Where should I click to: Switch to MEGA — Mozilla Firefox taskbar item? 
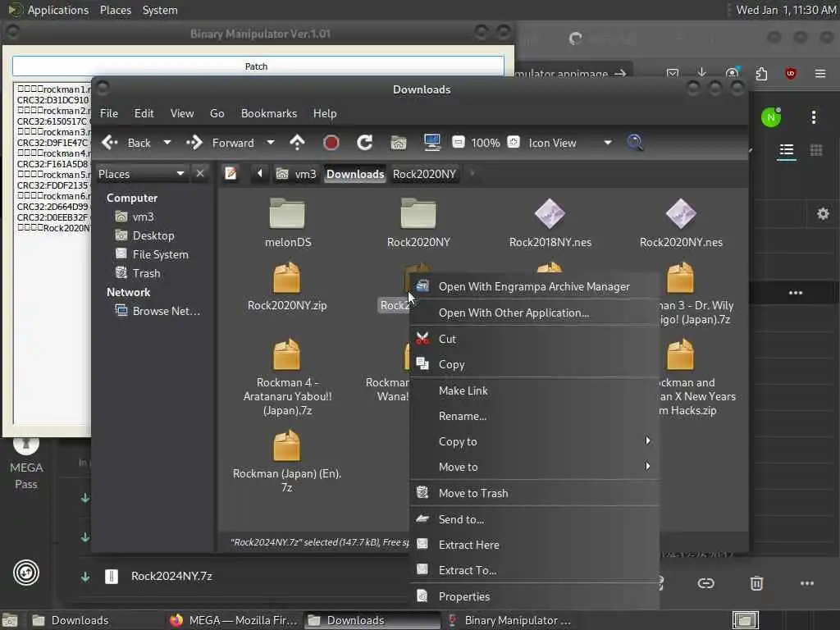tap(234, 620)
